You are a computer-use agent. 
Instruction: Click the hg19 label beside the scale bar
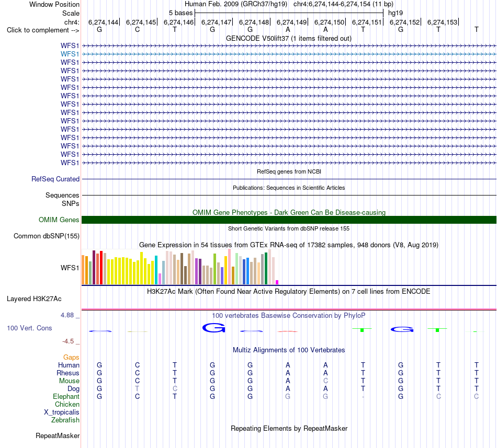pos(396,13)
